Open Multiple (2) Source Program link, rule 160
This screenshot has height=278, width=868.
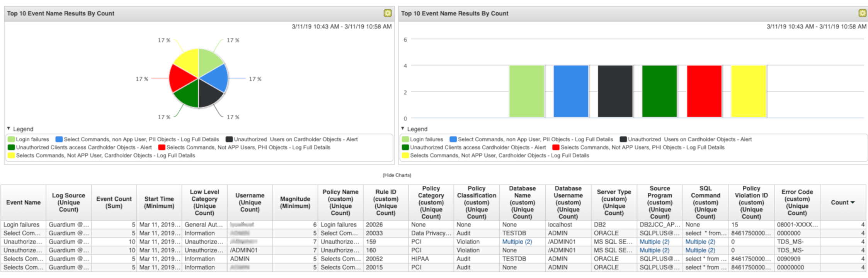654,250
